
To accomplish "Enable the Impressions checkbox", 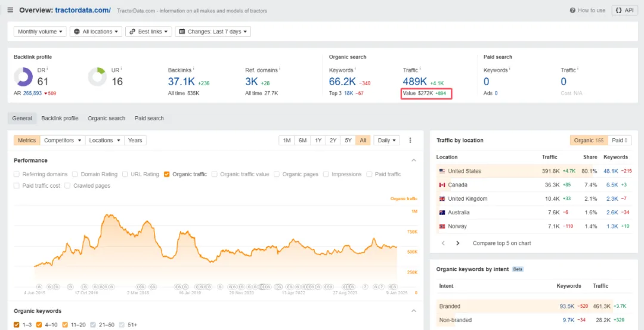I will point(326,174).
